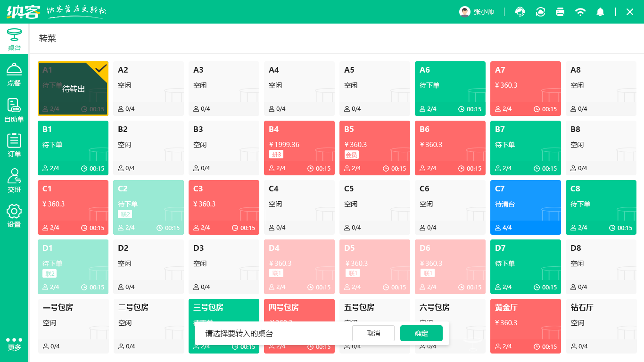Open printer options via the printer icon
644x362 pixels.
coord(560,12)
